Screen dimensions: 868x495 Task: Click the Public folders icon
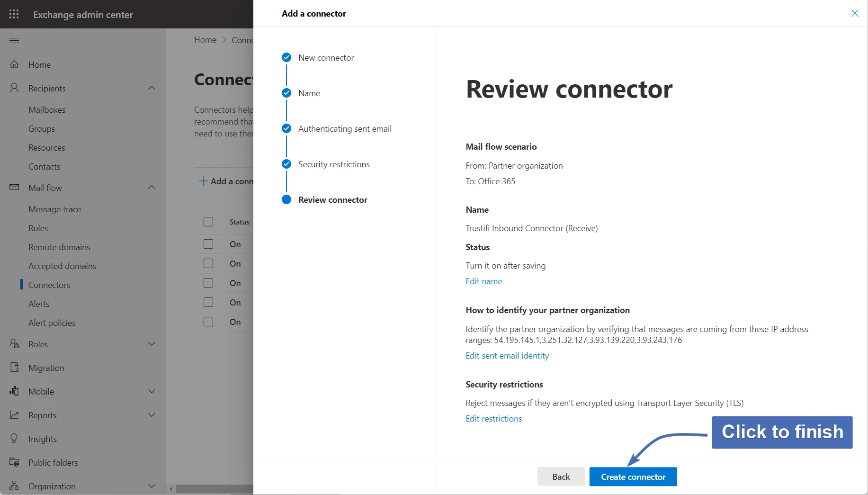tap(14, 462)
